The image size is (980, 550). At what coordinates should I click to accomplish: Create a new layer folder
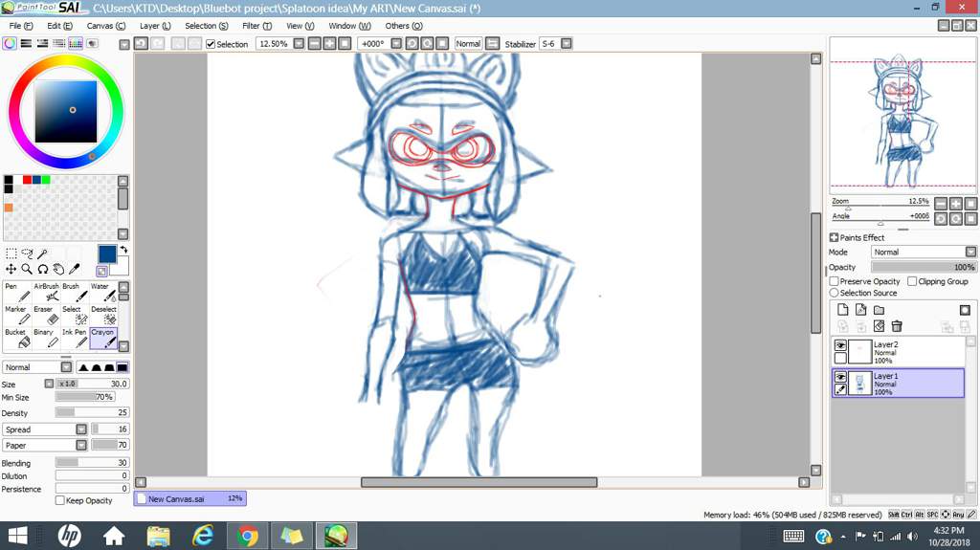pyautogui.click(x=879, y=309)
